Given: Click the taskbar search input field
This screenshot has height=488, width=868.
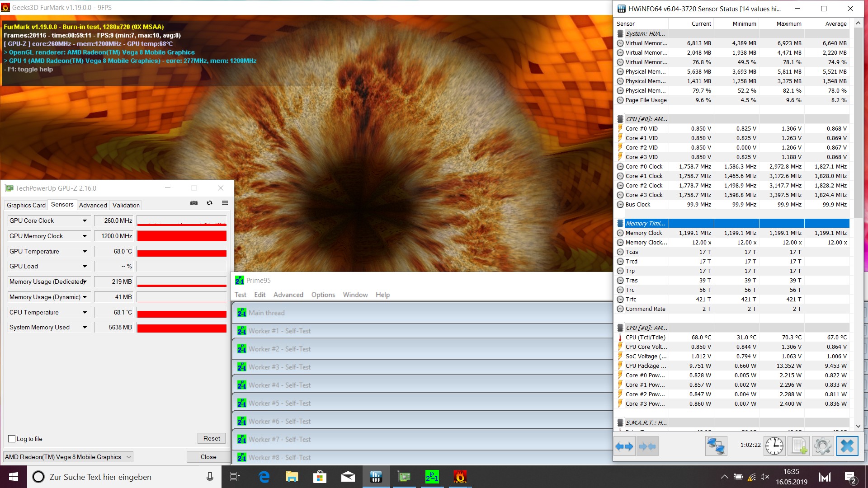Looking at the screenshot, I should [124, 477].
